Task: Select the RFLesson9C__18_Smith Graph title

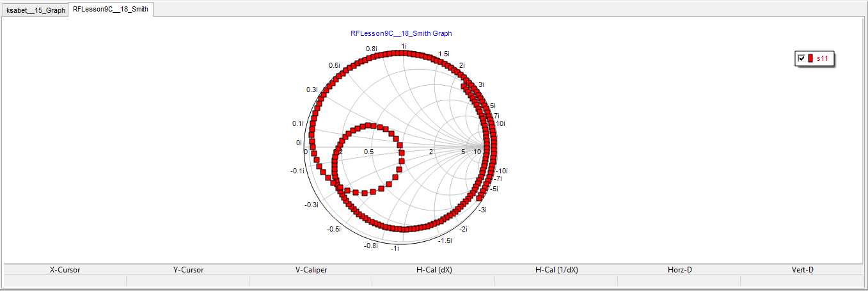Action: [x=401, y=33]
